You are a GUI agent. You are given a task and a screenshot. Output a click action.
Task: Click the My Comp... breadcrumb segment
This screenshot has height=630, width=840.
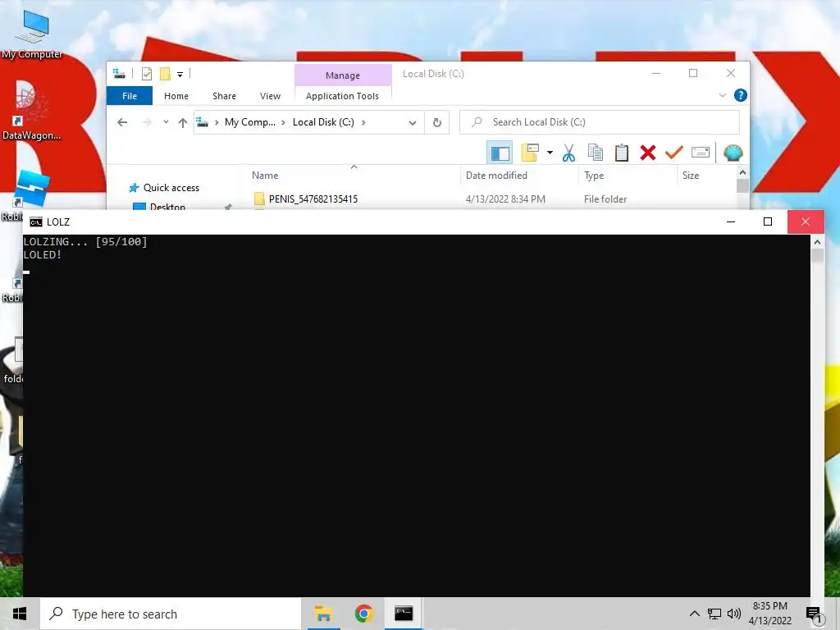[250, 122]
